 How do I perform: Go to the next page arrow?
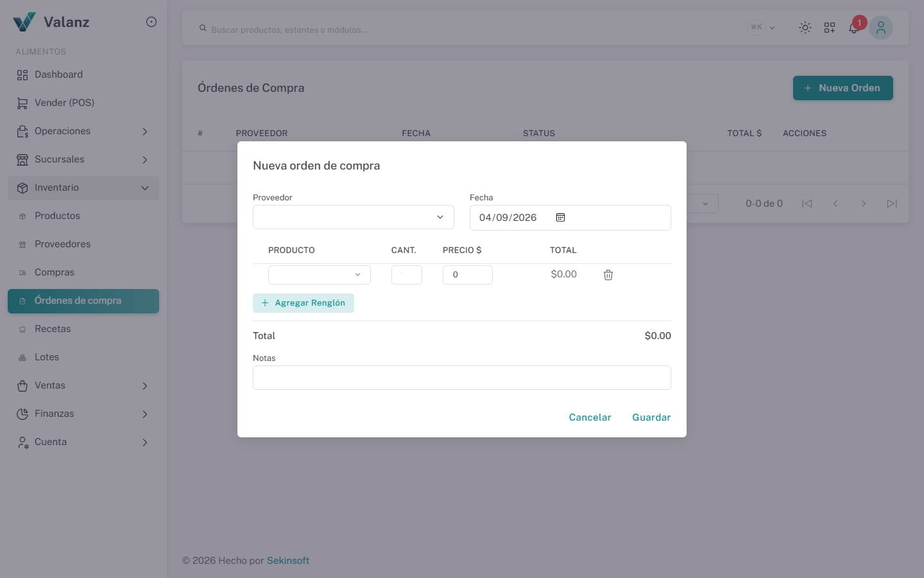point(864,204)
